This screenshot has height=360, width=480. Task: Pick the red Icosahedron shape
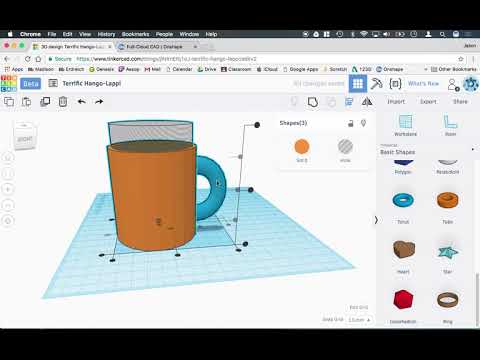(403, 299)
